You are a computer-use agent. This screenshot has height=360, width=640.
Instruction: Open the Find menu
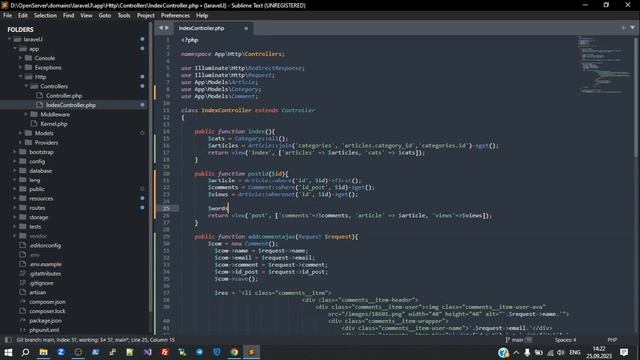(69, 16)
